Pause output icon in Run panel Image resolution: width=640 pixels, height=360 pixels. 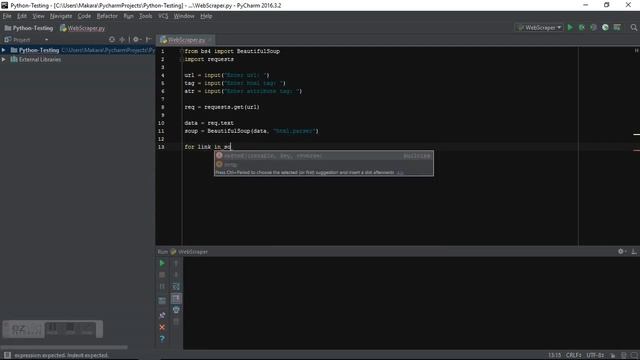click(162, 287)
